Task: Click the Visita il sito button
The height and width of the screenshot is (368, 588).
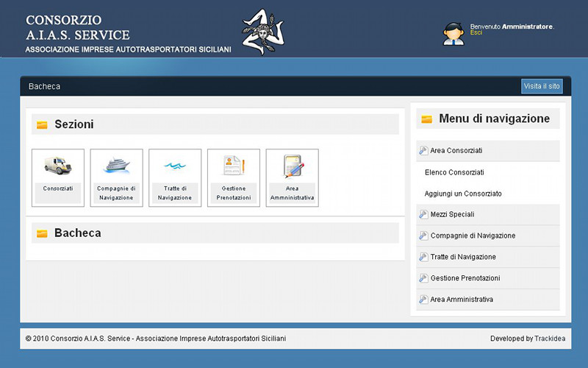Action: (x=542, y=86)
